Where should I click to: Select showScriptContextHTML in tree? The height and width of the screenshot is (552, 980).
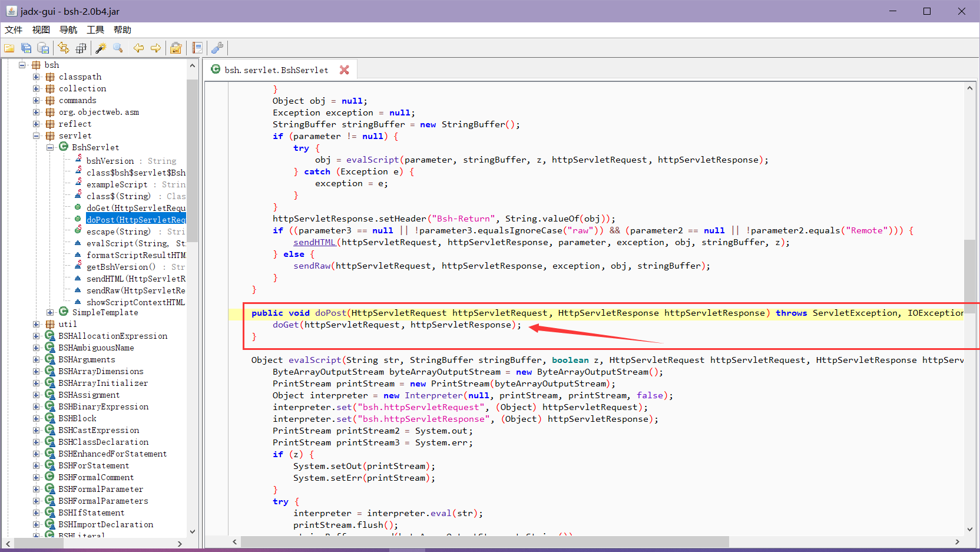pyautogui.click(x=135, y=302)
